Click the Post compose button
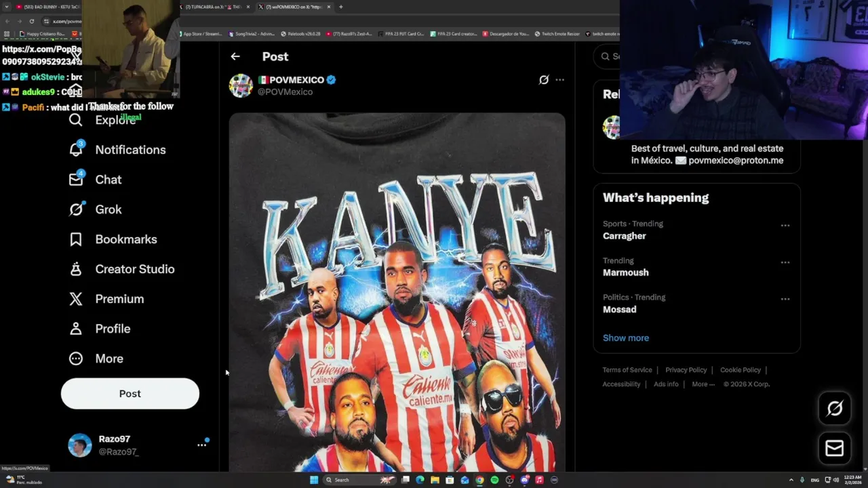The image size is (868, 488). pos(130,394)
